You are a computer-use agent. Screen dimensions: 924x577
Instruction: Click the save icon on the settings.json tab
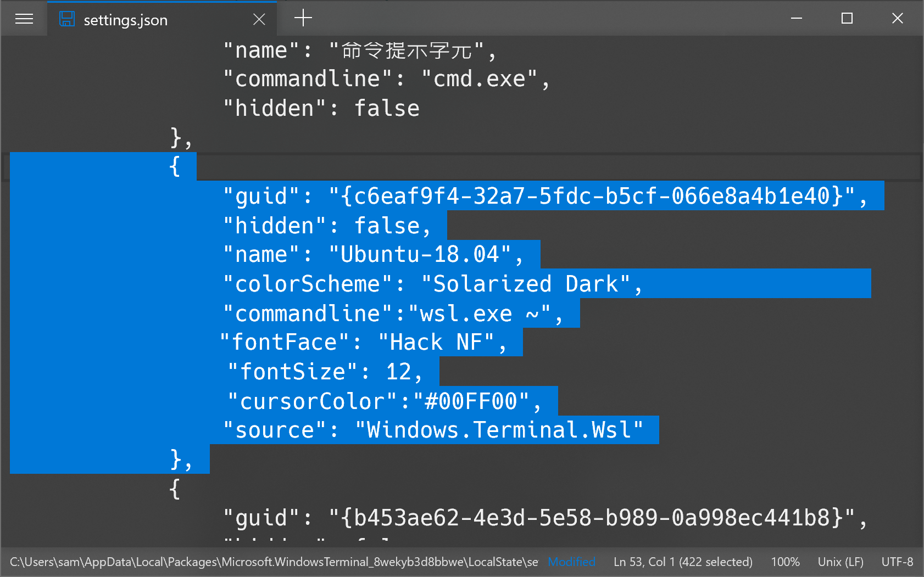[67, 18]
